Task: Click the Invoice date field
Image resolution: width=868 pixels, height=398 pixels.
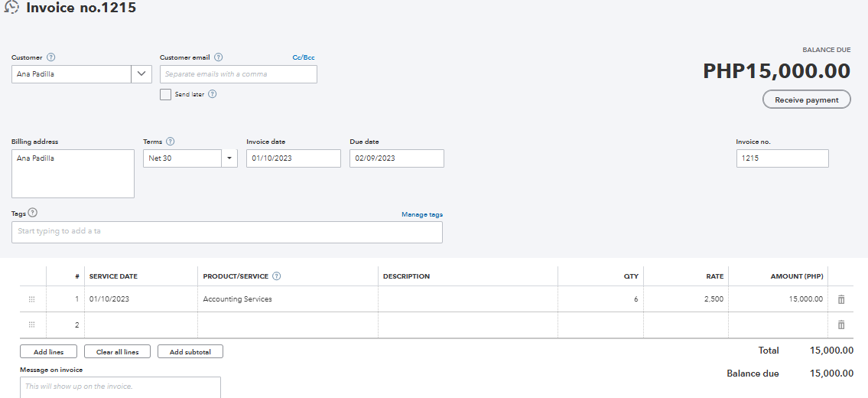Action: (x=293, y=158)
